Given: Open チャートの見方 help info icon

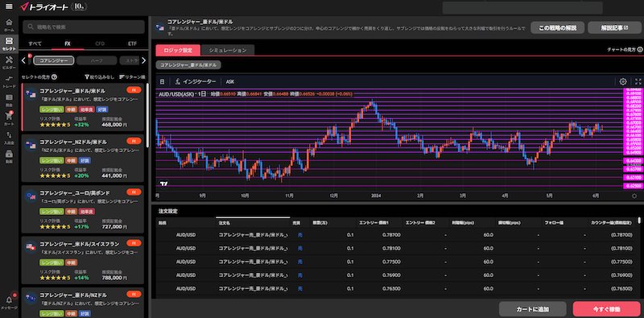Looking at the screenshot, I should [x=640, y=50].
